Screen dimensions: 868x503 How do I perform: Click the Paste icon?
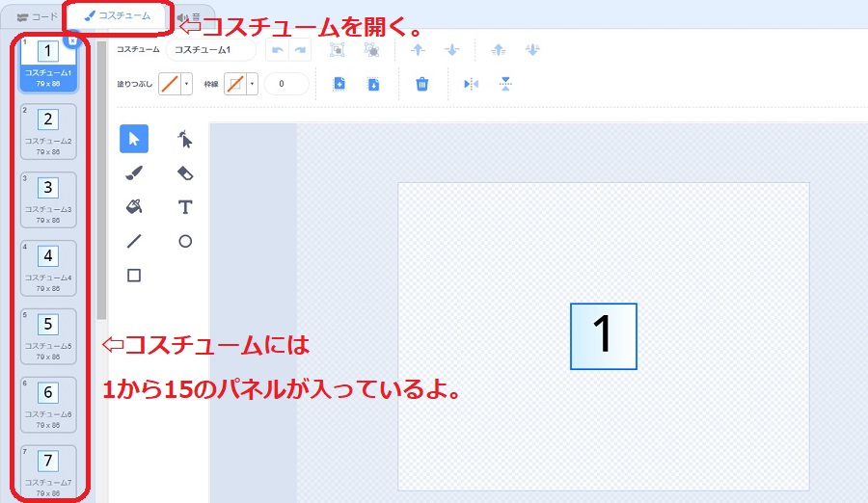(373, 84)
